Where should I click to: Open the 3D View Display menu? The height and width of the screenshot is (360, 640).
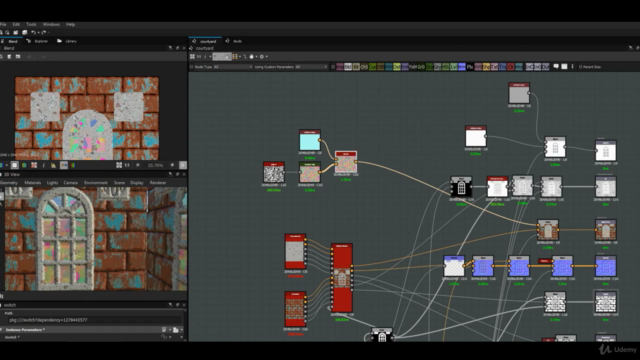click(x=137, y=183)
